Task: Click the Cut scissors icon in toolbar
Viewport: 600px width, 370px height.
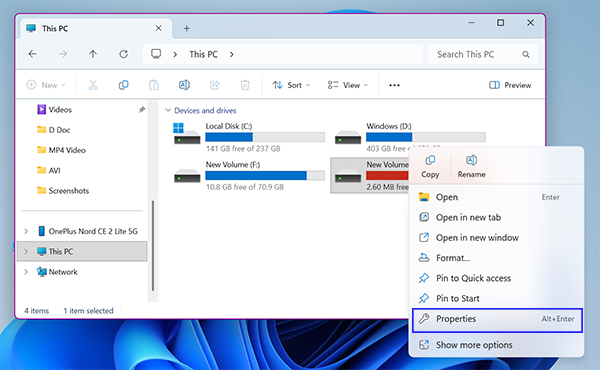Action: [93, 85]
